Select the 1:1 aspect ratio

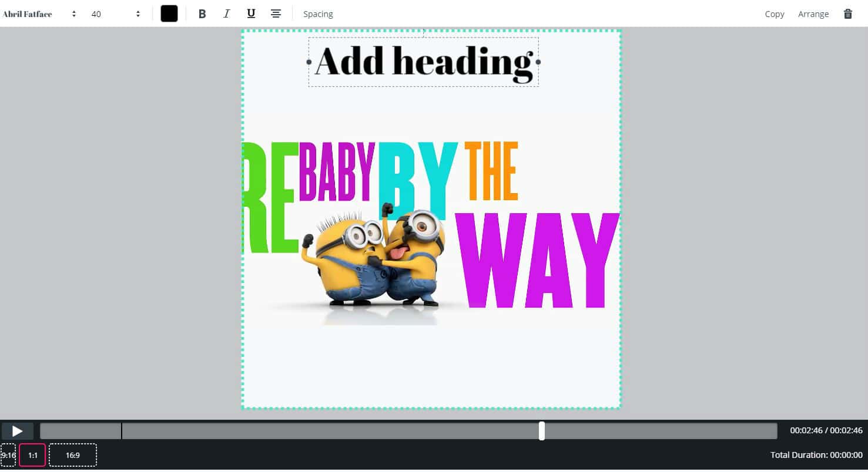(x=32, y=455)
